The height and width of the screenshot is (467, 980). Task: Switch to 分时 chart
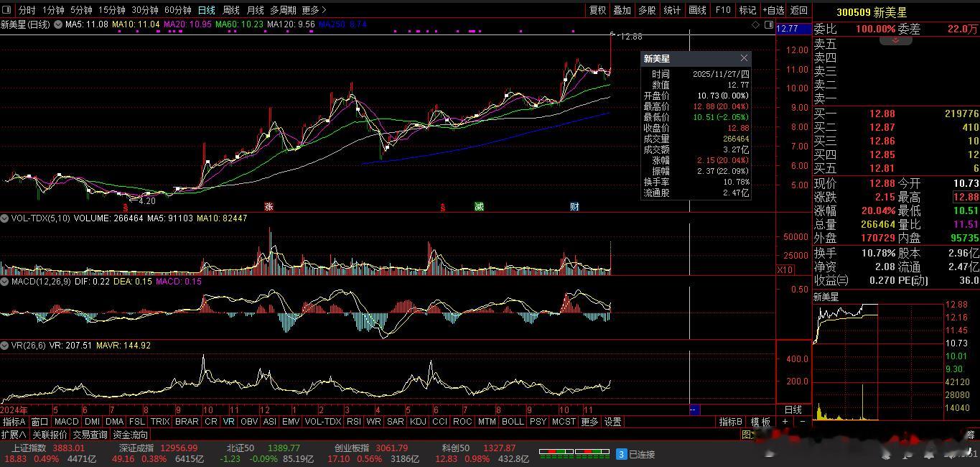pyautogui.click(x=27, y=10)
